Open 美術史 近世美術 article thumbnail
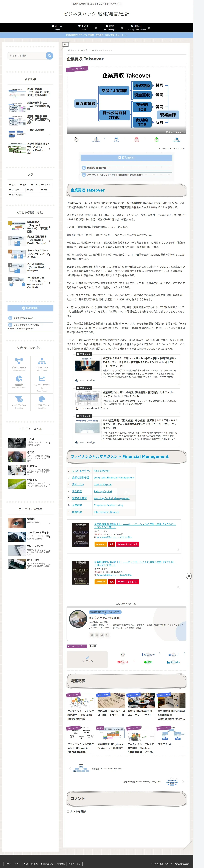204x868 pixels. 17,148
